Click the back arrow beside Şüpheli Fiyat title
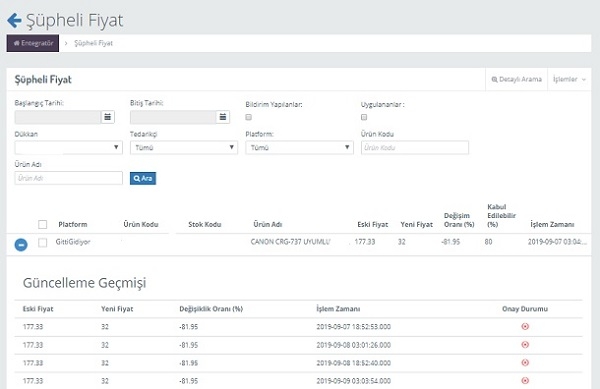This screenshot has height=389, width=600. (x=14, y=20)
